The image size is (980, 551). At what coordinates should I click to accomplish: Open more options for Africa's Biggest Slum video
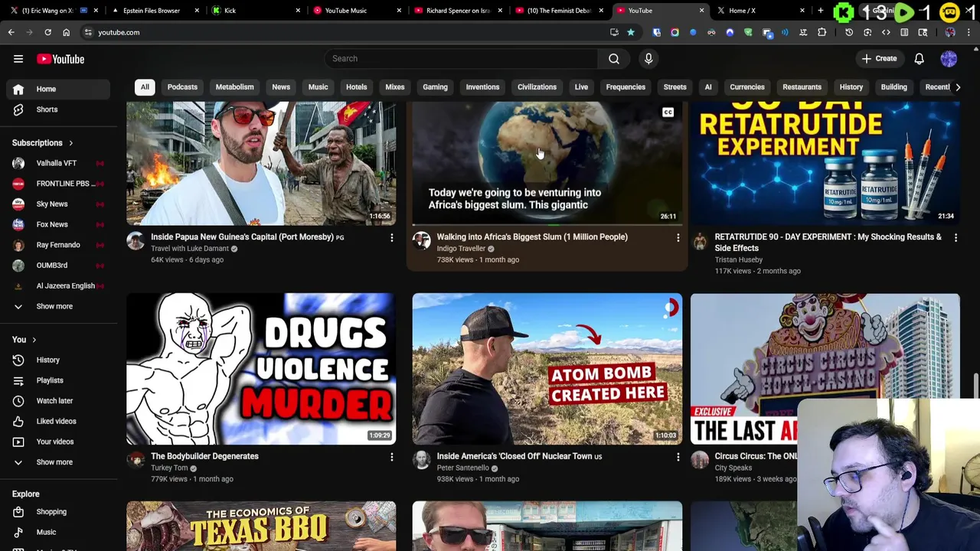[678, 238]
